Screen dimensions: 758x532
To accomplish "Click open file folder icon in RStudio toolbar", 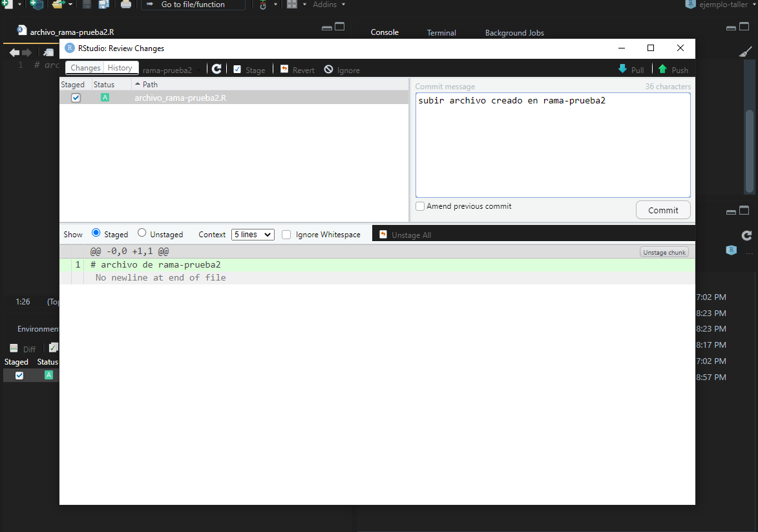I will point(58,5).
